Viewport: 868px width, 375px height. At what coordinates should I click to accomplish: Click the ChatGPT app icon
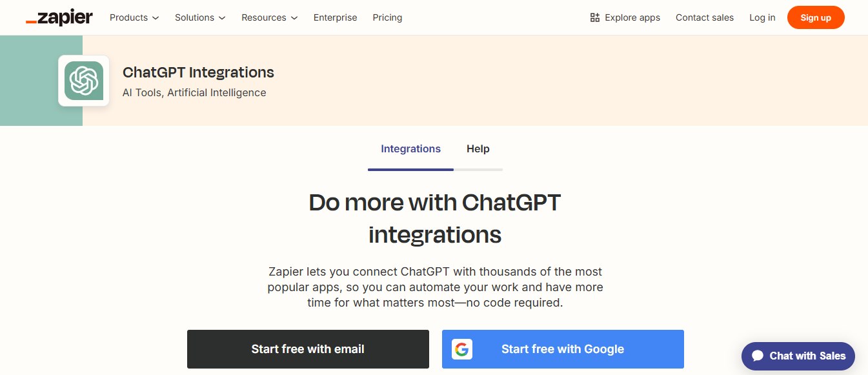pos(84,81)
